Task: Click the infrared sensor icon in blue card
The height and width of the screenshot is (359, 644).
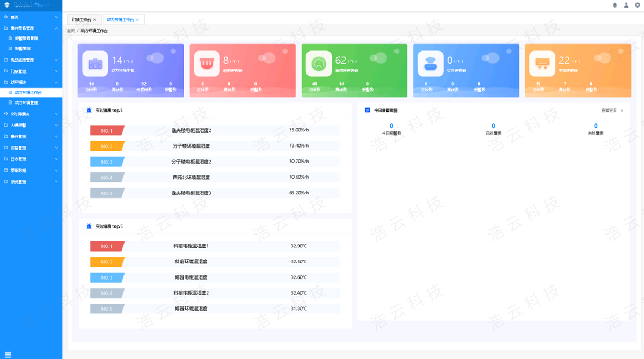Action: (430, 64)
